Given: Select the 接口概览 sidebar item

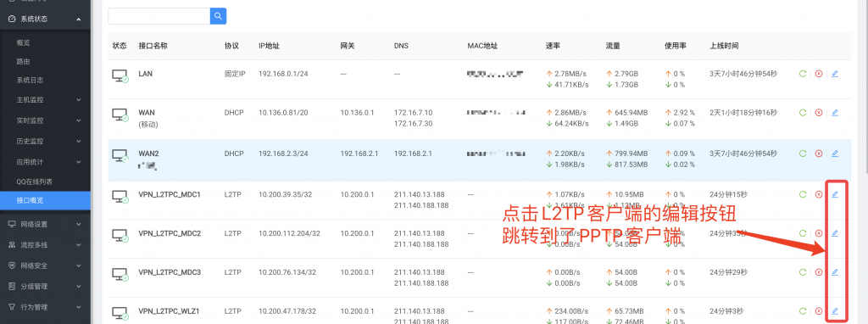Looking at the screenshot, I should tap(46, 200).
